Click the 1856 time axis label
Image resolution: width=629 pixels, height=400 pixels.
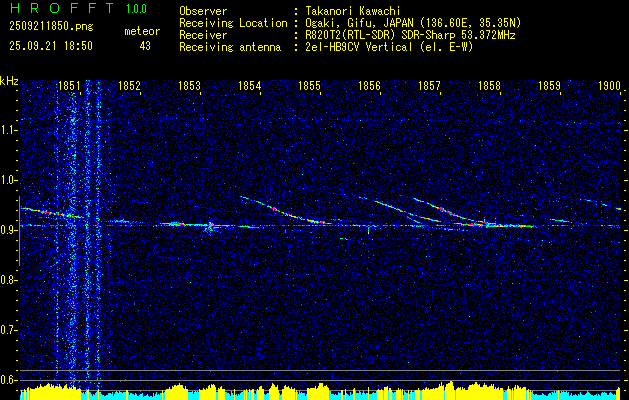click(369, 85)
